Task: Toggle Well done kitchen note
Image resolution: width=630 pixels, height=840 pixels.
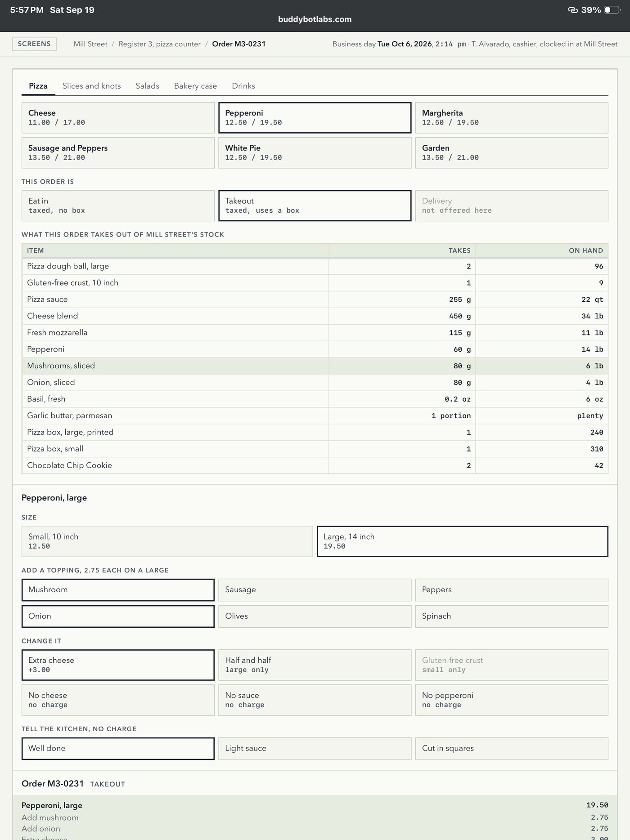Action: coord(118,749)
